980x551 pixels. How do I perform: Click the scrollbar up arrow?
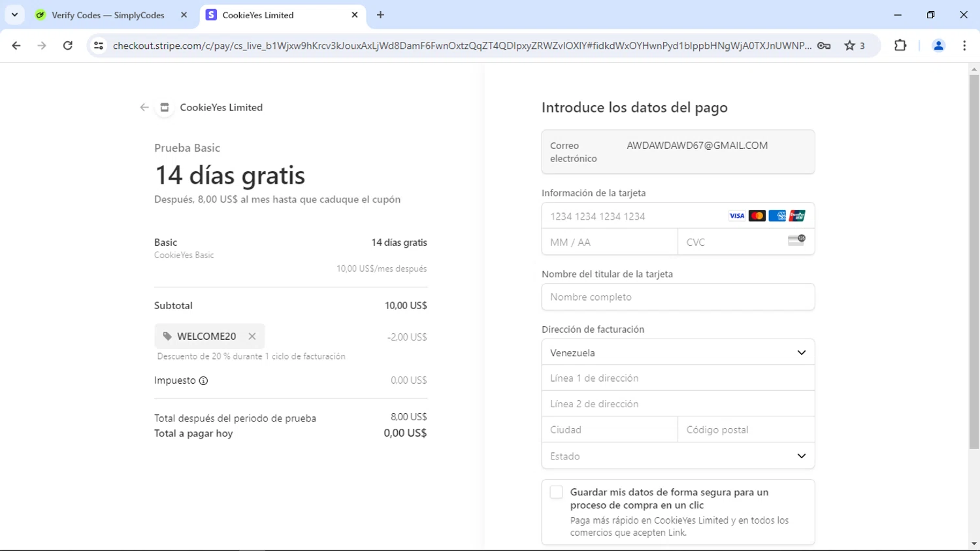pyautogui.click(x=974, y=69)
